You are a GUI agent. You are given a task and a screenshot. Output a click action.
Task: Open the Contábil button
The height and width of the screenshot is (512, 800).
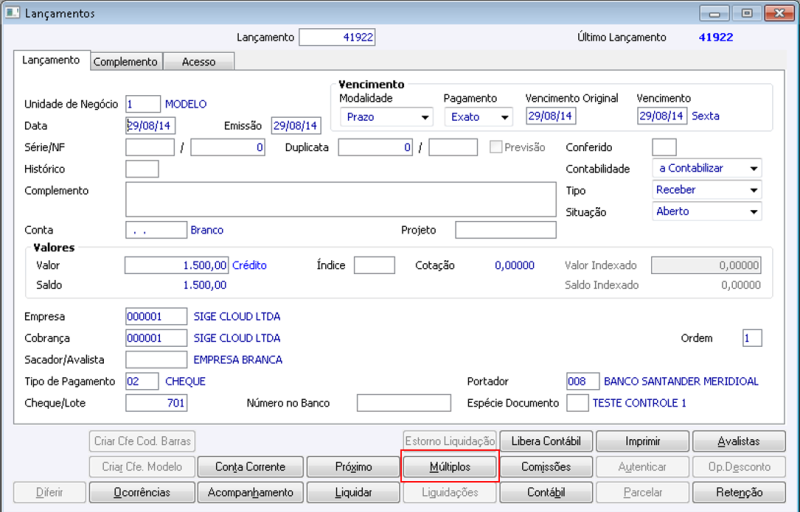click(x=546, y=492)
